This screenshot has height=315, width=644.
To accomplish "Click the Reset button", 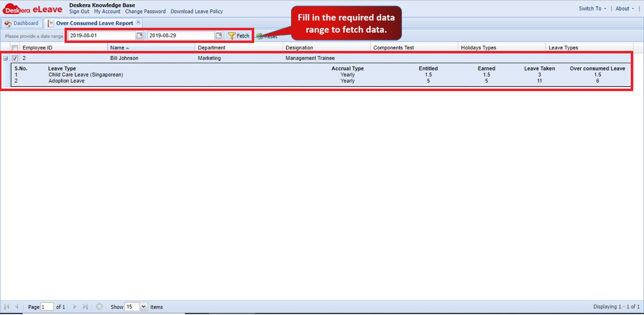I will 267,36.
